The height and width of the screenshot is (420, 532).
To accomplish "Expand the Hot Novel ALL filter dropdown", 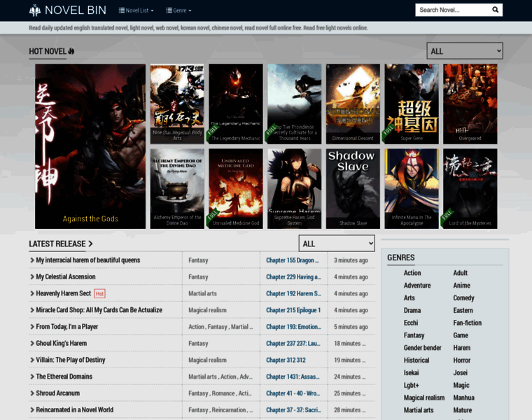I will tap(465, 51).
